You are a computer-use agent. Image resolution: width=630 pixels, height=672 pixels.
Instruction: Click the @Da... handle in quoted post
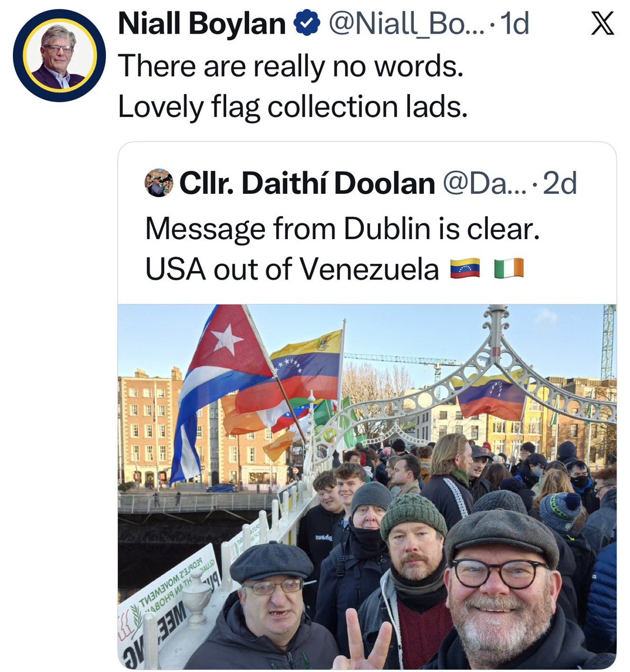click(x=484, y=183)
